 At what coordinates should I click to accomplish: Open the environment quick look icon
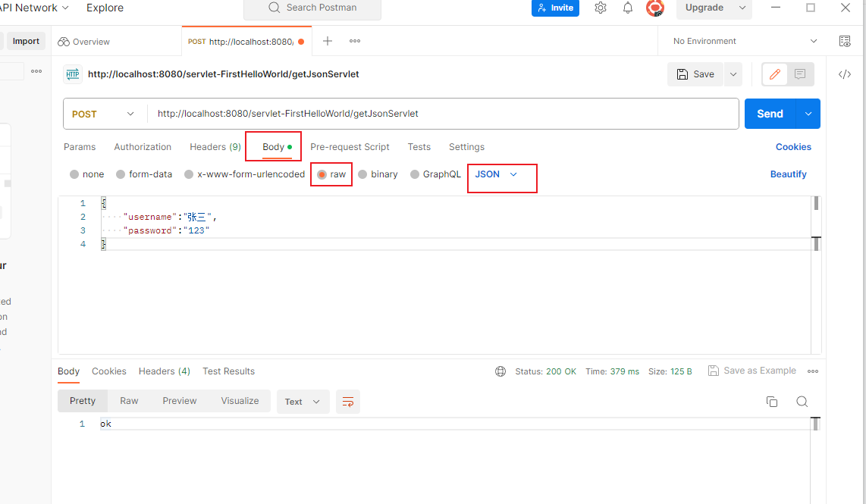(x=845, y=41)
